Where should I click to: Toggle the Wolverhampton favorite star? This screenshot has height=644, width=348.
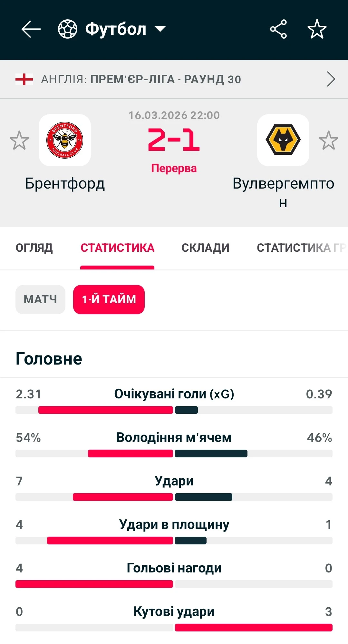(328, 140)
